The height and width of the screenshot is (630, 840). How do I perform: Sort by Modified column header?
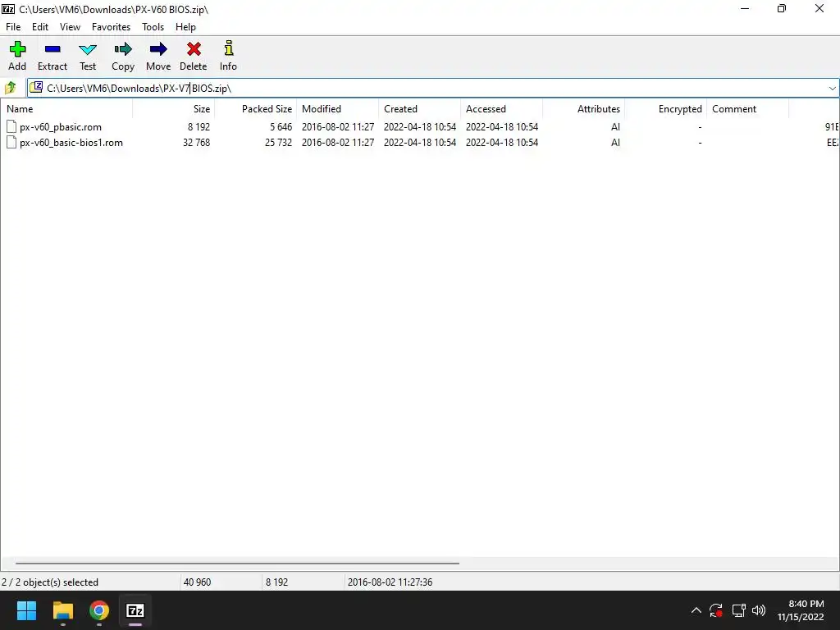pyautogui.click(x=337, y=109)
